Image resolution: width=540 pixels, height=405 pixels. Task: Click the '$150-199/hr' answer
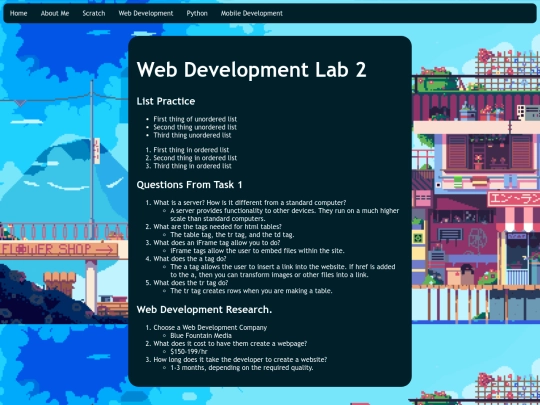pos(189,352)
